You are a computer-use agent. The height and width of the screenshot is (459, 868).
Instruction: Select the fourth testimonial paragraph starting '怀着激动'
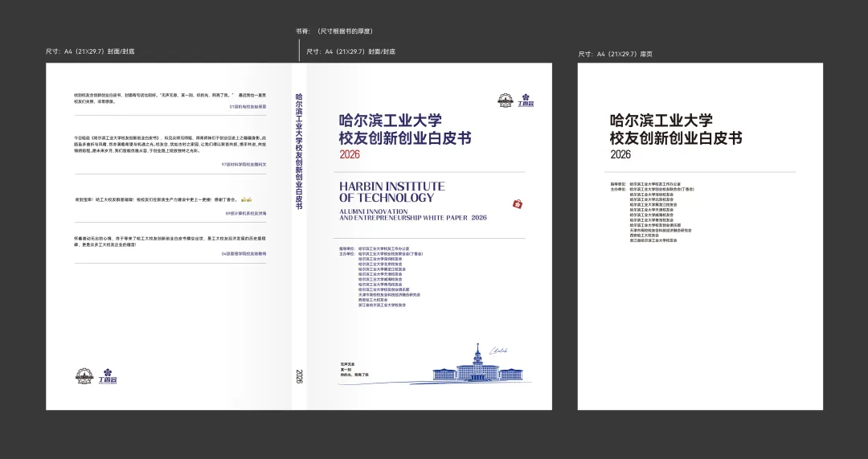point(170,241)
